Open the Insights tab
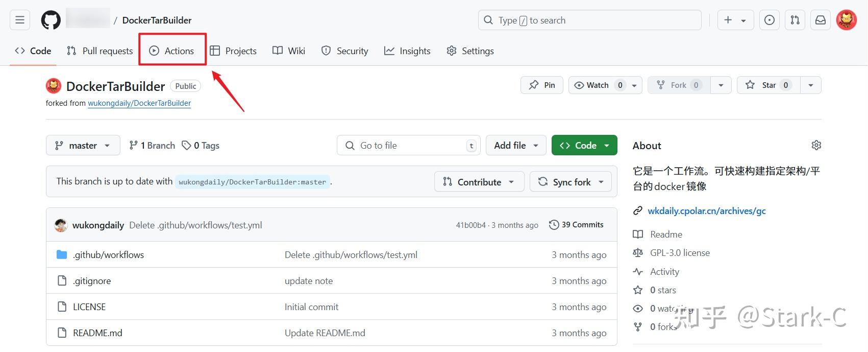The image size is (868, 352). (x=407, y=51)
